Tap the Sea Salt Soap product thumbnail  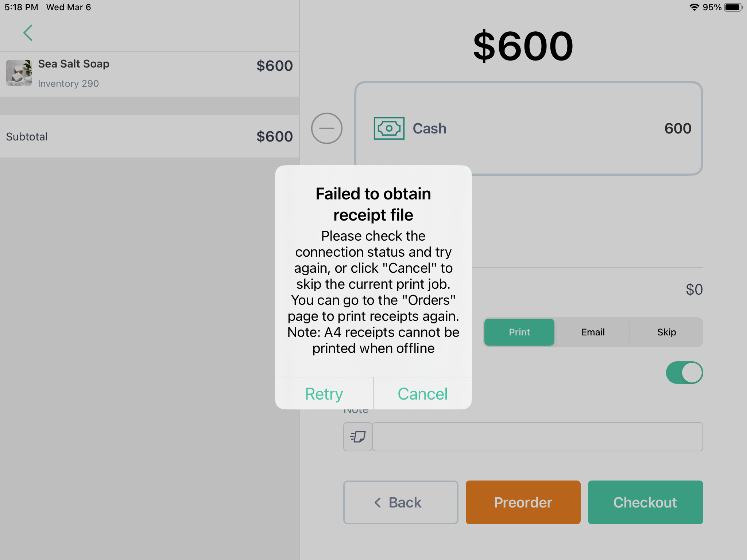point(19,73)
